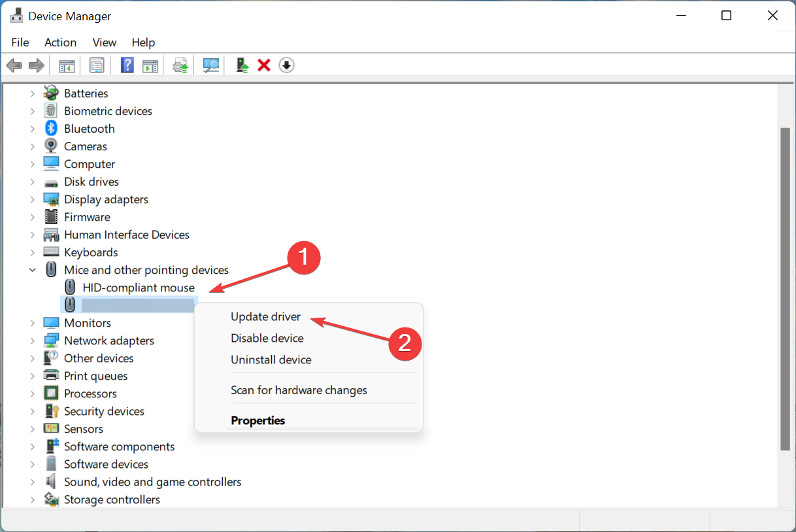796x532 pixels.
Task: Expand the Display adapters category
Action: point(32,199)
